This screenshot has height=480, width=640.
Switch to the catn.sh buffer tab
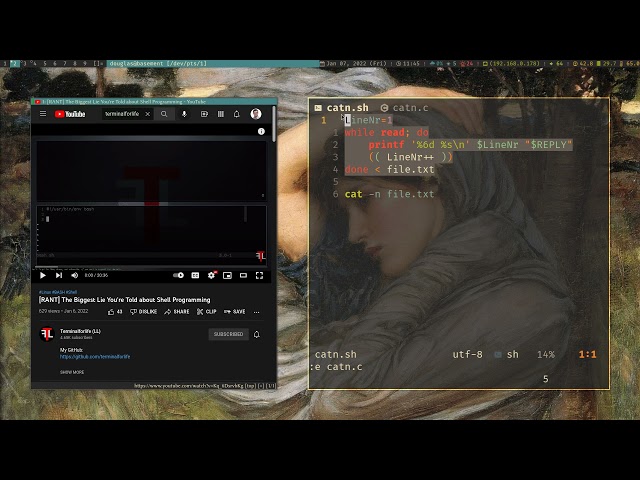[342, 108]
